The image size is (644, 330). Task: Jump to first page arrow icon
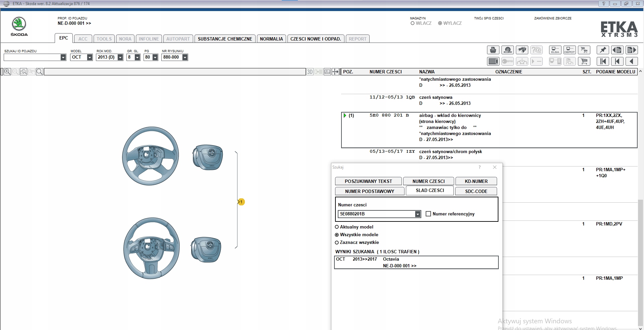pos(603,61)
